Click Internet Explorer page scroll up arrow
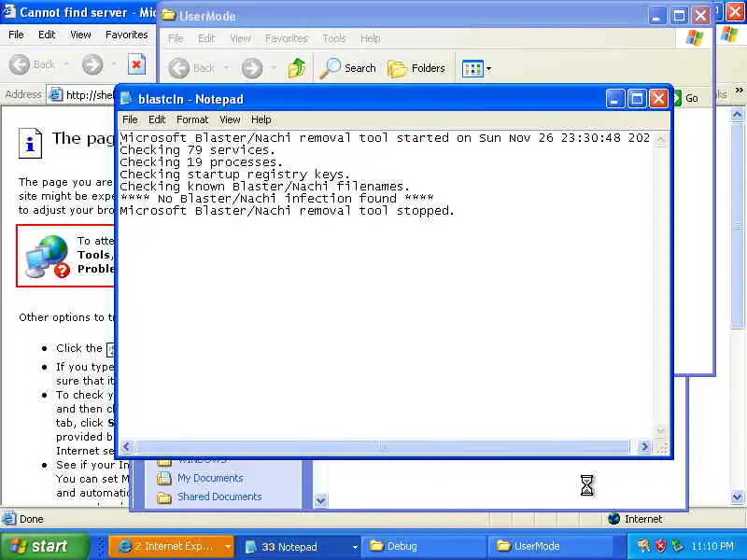Image resolution: width=747 pixels, height=560 pixels. pyautogui.click(x=737, y=114)
